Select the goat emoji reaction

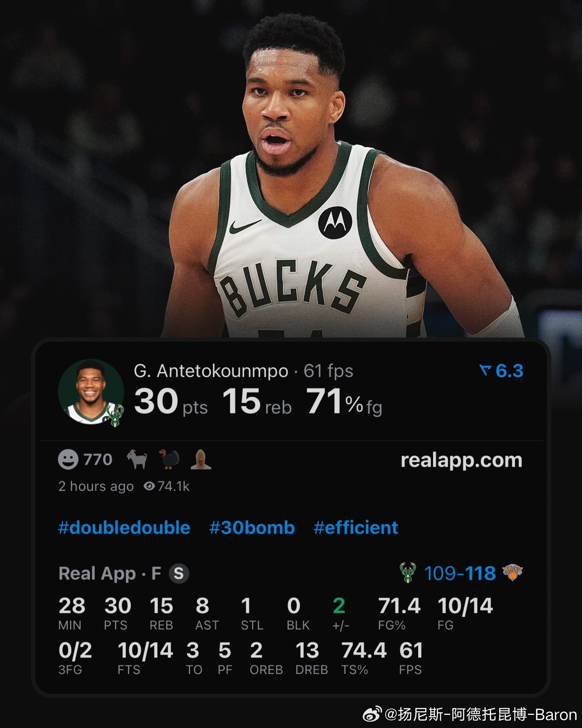coord(137,459)
